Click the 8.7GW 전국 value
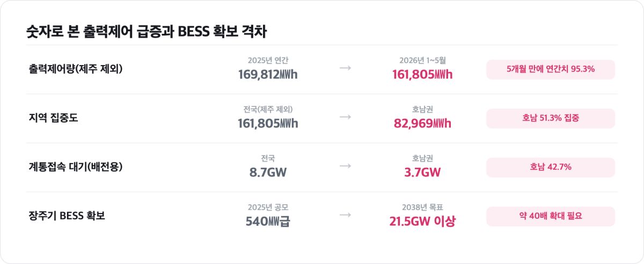The width and height of the screenshot is (644, 264). [x=268, y=172]
